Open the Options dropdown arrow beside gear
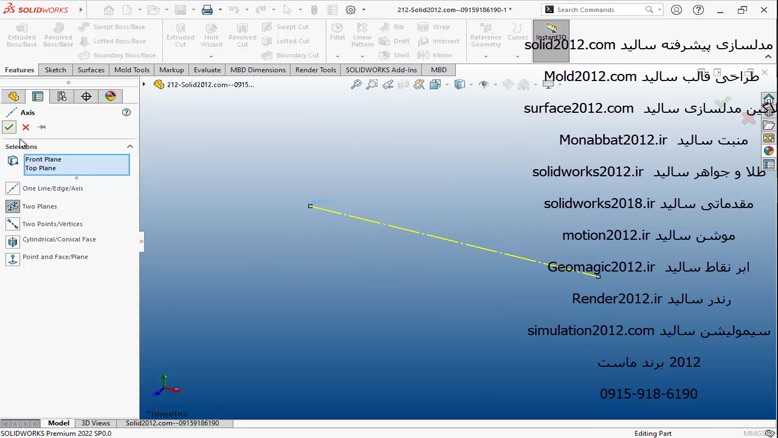 pyautogui.click(x=364, y=9)
